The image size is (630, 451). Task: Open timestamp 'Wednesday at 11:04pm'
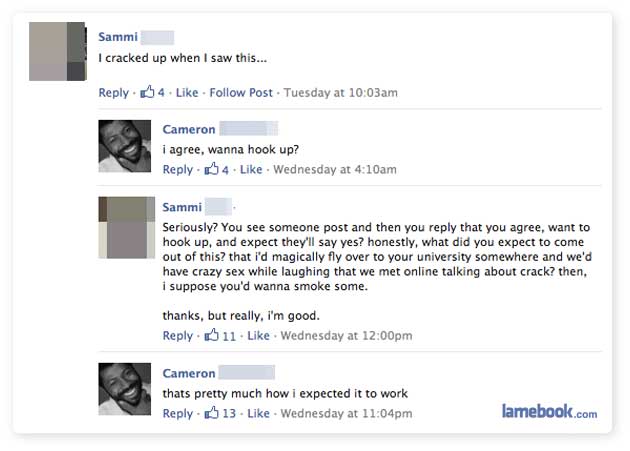point(346,414)
